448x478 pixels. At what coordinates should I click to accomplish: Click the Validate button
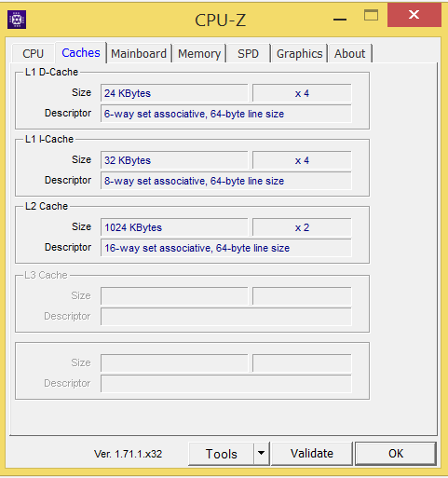click(312, 454)
